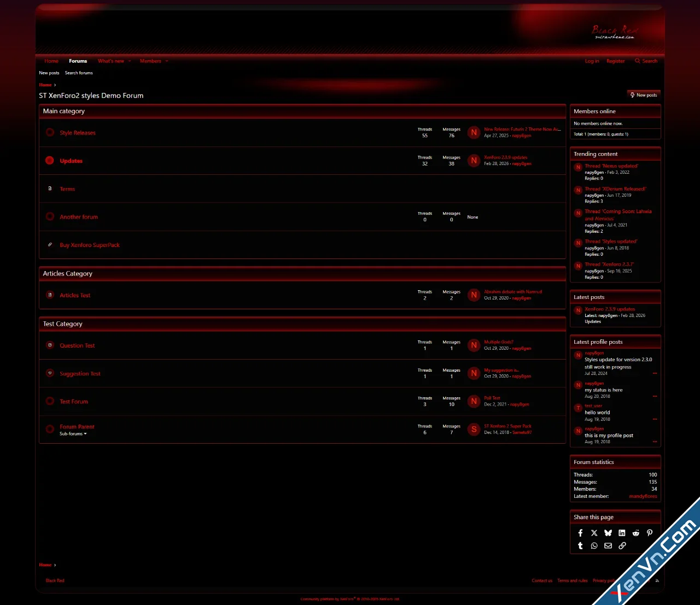Share the page through WhatsApp icon
This screenshot has height=605, width=700.
pos(594,545)
